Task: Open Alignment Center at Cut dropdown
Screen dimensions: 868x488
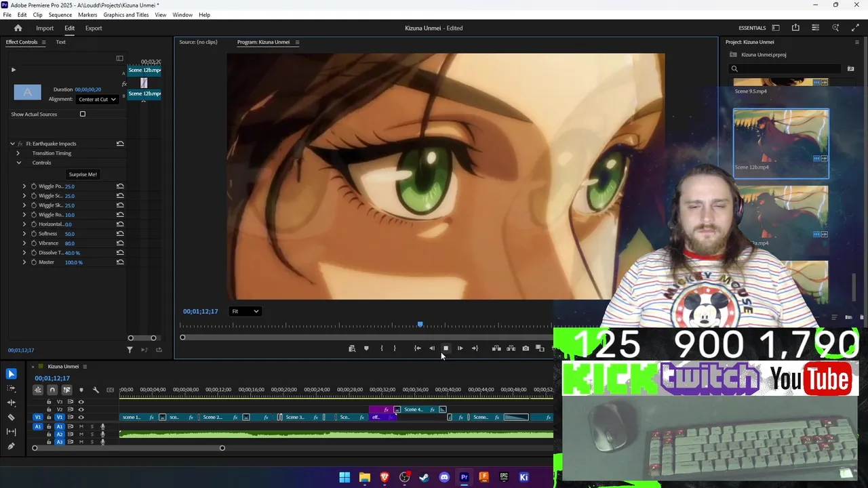Action: [x=98, y=99]
